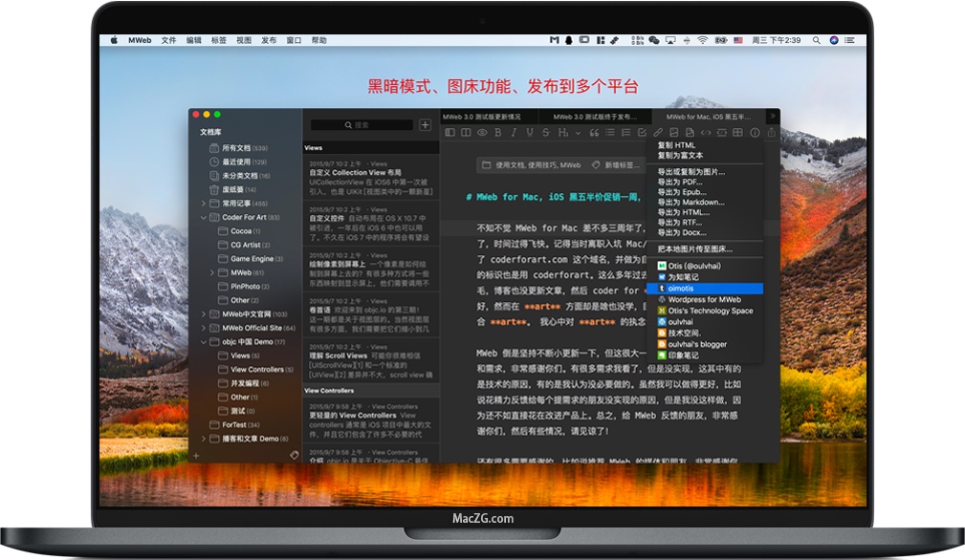Insert a blockquote using the quote icon
This screenshot has height=560, width=965.
click(x=594, y=132)
